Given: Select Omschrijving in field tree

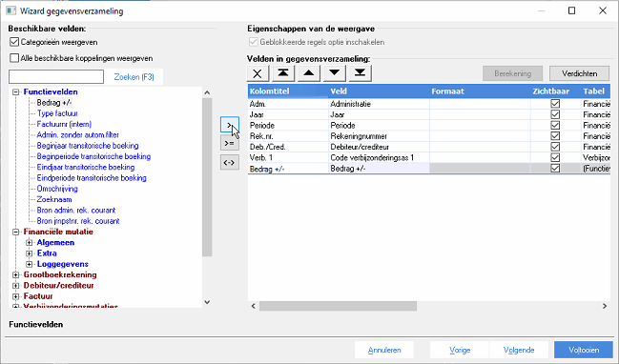Looking at the screenshot, I should [x=57, y=189].
